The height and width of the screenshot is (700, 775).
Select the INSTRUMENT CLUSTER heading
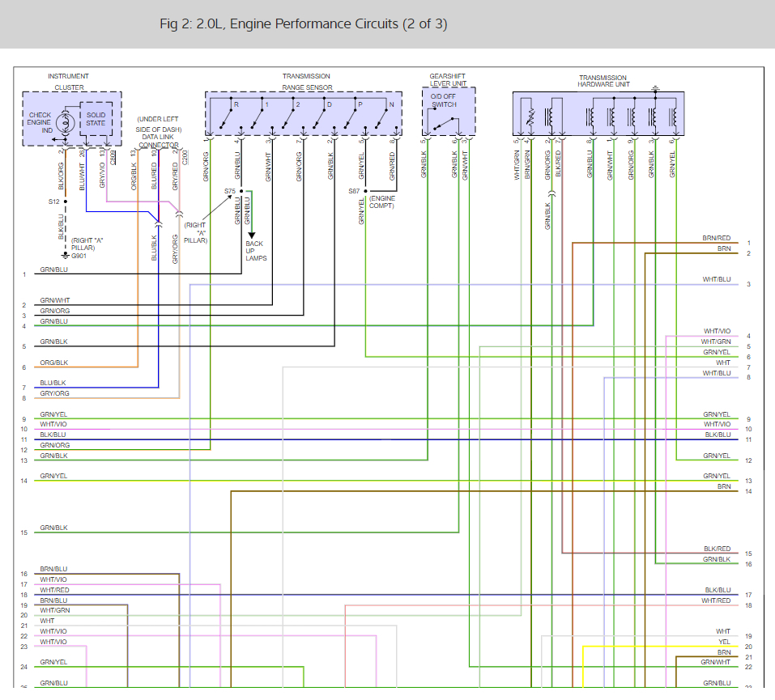click(x=69, y=82)
